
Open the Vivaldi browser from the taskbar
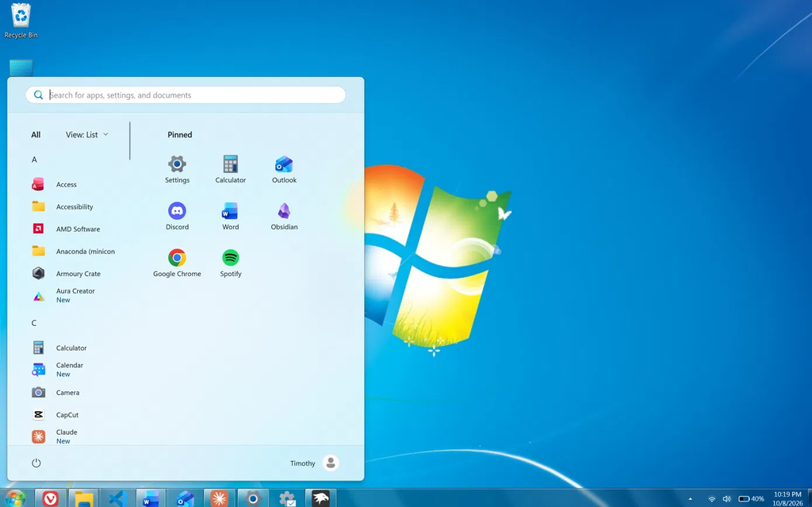pos(50,499)
